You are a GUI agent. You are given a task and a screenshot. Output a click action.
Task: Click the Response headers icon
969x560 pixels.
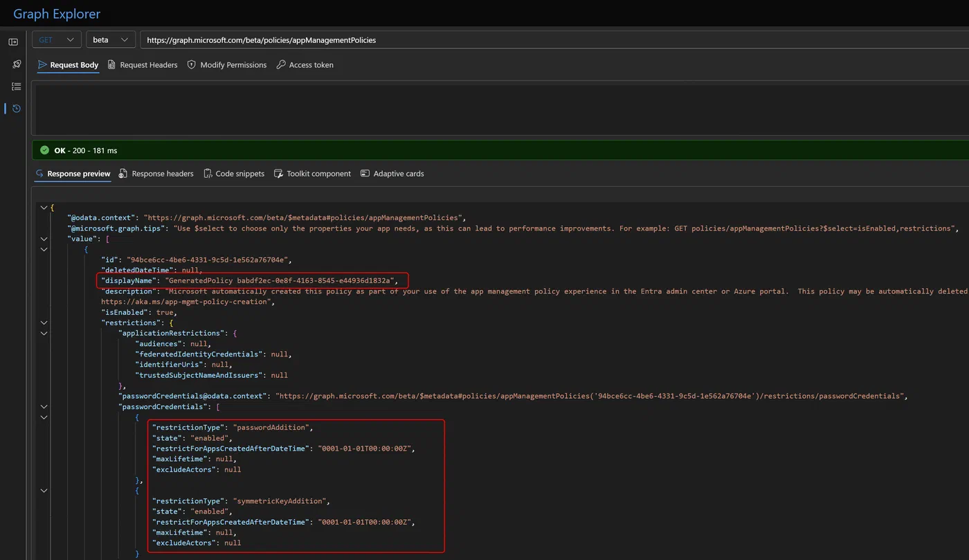[x=123, y=173]
